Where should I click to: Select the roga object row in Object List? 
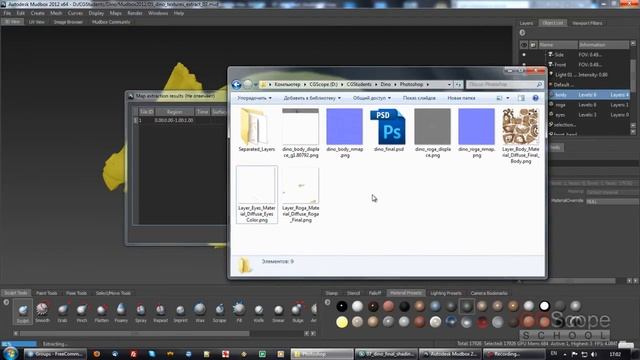tap(589, 105)
